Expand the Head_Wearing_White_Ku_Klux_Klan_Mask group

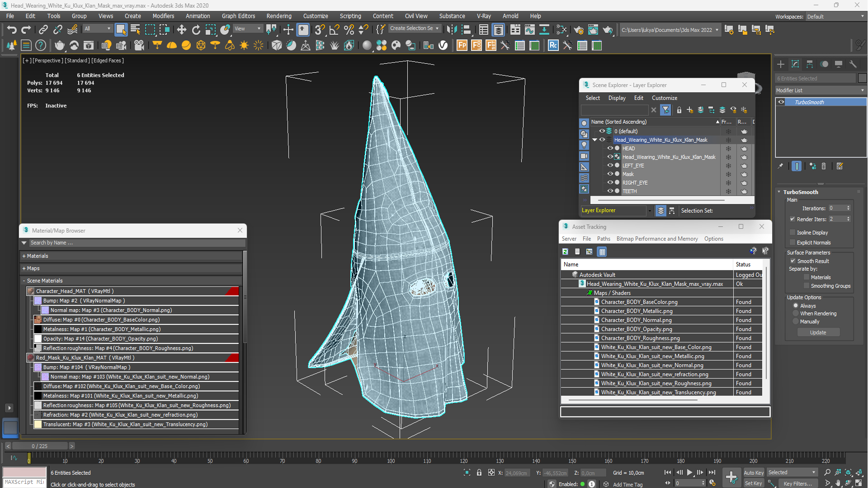[x=595, y=140]
